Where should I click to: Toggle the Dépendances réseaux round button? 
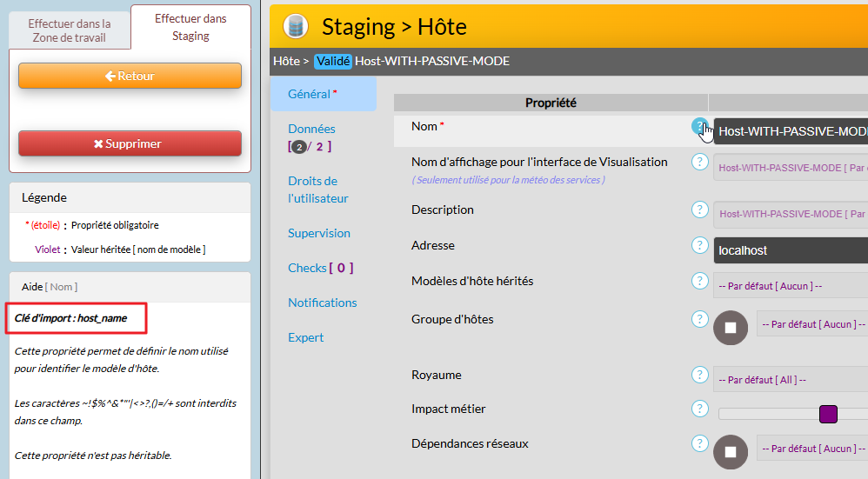click(x=731, y=452)
